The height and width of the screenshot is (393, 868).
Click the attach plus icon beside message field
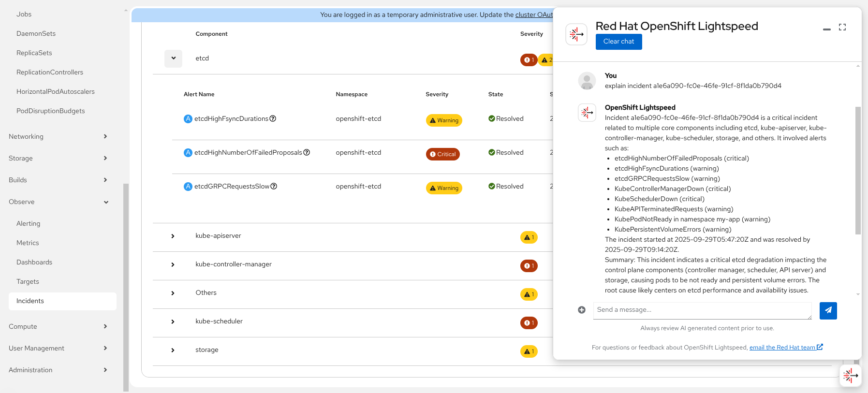(x=582, y=310)
